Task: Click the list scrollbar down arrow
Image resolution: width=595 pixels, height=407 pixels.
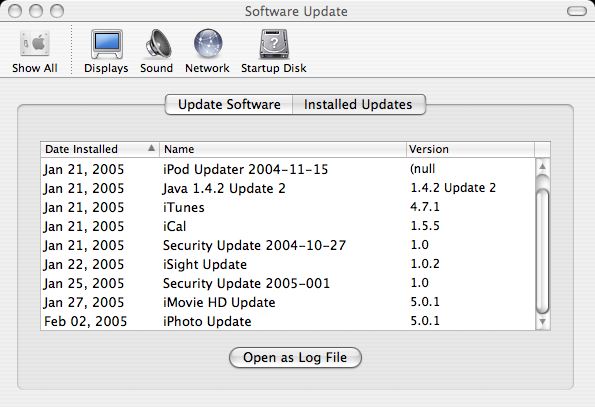Action: tap(543, 322)
